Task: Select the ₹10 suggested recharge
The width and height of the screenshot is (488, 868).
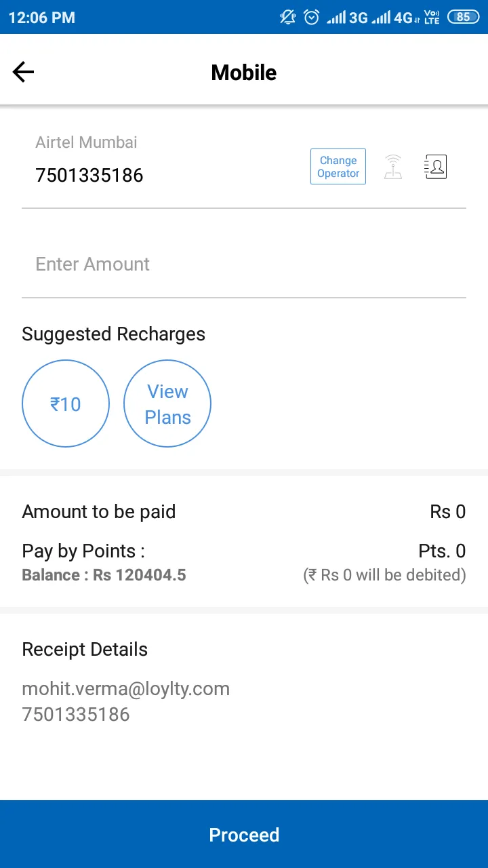Action: (66, 403)
